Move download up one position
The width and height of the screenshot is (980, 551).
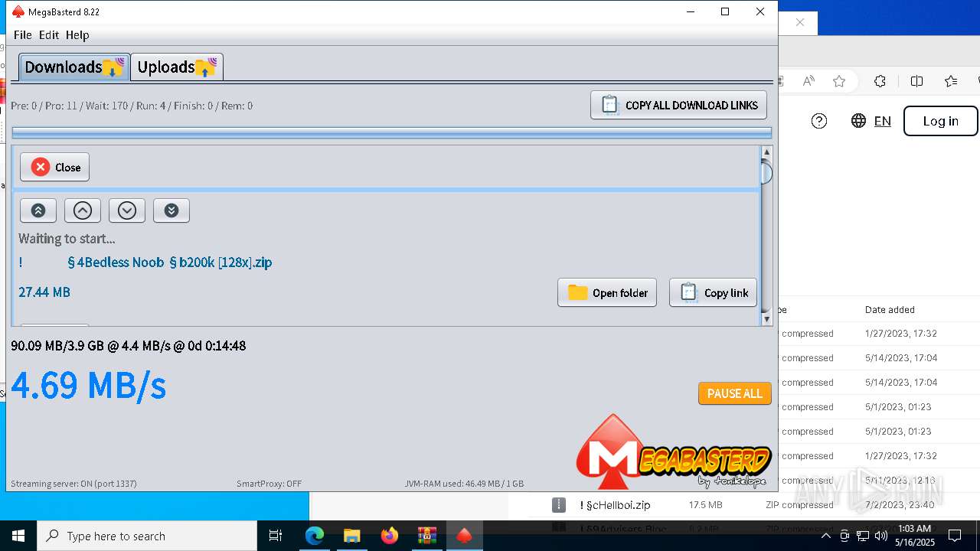tap(83, 210)
